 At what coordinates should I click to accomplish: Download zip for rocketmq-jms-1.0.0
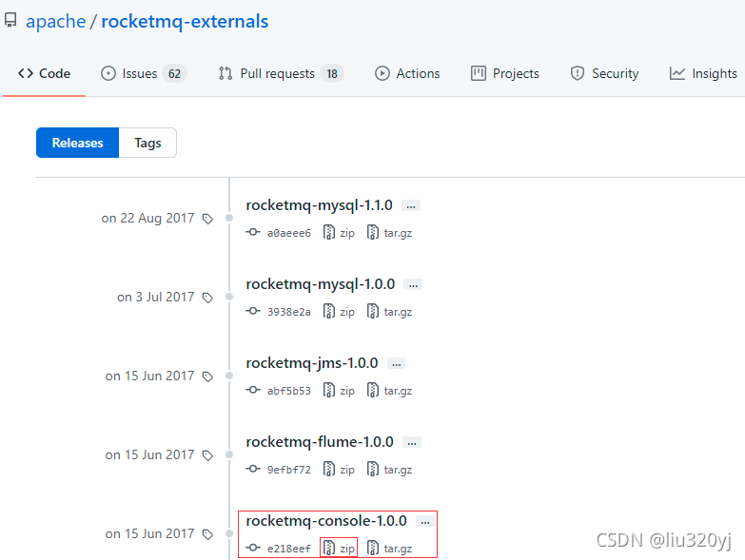pyautogui.click(x=339, y=390)
